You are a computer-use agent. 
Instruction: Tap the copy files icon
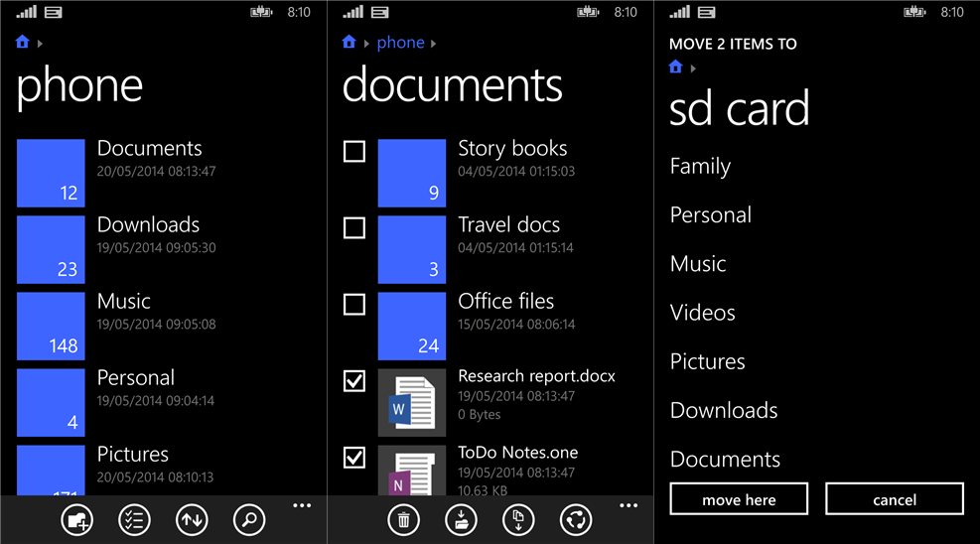(518, 519)
